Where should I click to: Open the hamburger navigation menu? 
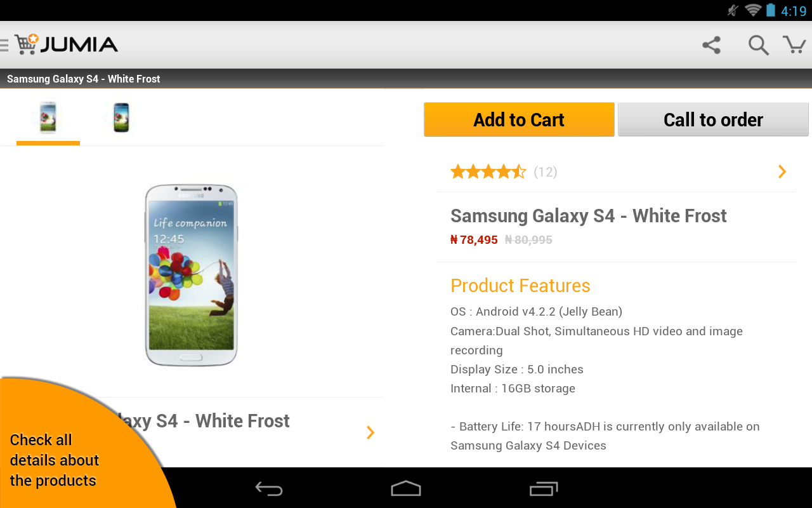[x=4, y=44]
